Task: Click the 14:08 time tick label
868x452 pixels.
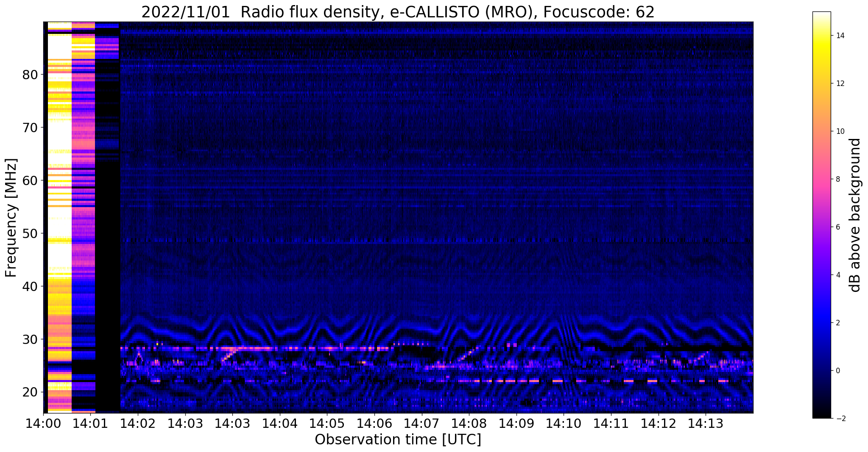Action: pos(469,423)
